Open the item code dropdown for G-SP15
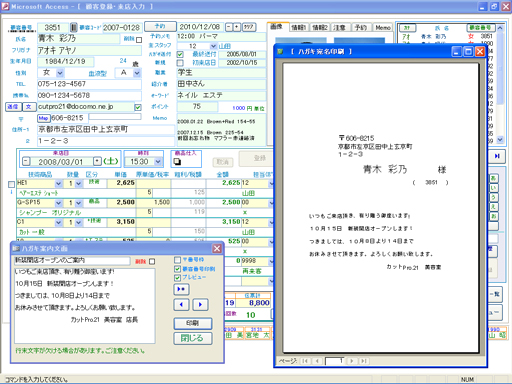 pos(59,203)
